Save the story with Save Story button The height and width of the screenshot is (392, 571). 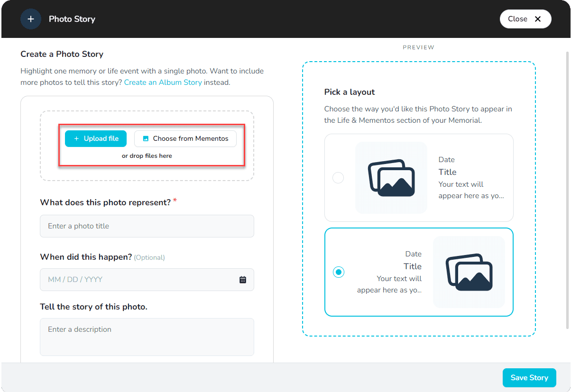click(x=529, y=378)
